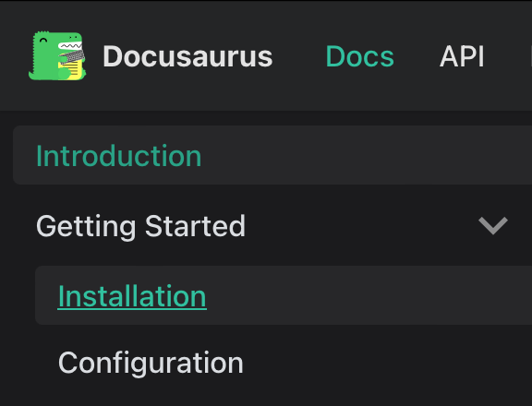Click the Getting Started category label

[x=140, y=226]
